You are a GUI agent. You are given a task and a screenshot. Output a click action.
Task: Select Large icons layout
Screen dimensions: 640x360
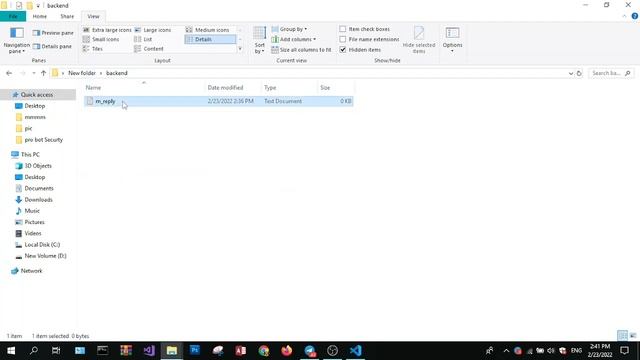coord(153,30)
